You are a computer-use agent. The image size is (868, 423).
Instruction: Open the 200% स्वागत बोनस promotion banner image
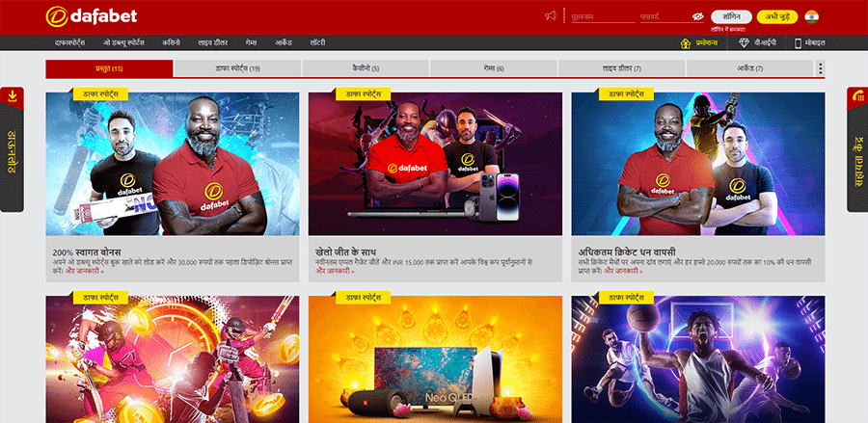[x=173, y=164]
